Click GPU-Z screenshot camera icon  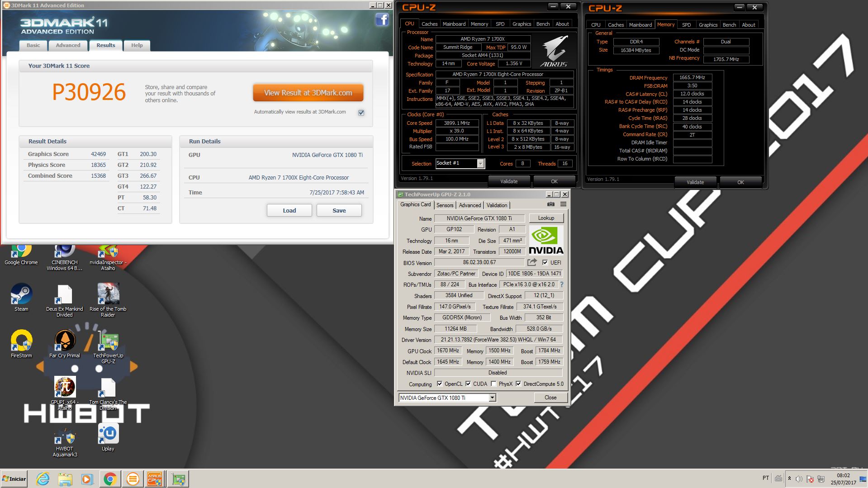point(550,204)
